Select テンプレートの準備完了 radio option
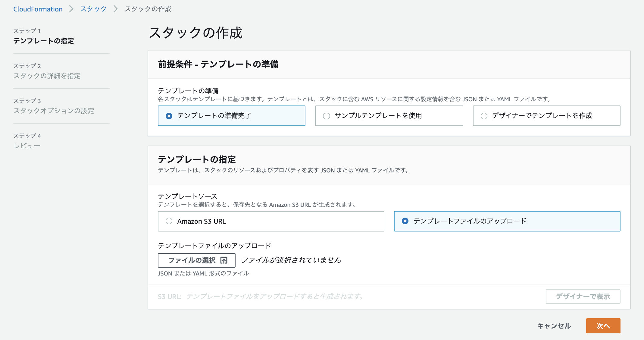Viewport: 644px width, 340px height. point(231,116)
